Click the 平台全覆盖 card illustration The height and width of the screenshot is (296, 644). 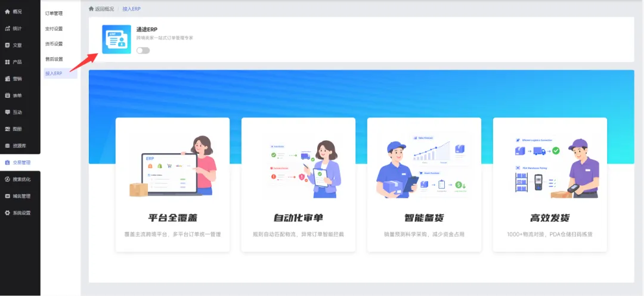click(x=172, y=165)
